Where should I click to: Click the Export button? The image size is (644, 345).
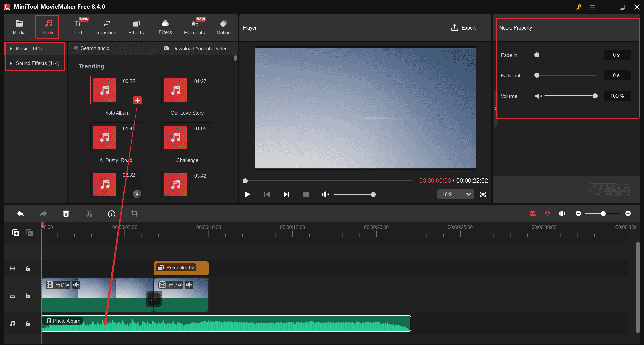(463, 27)
